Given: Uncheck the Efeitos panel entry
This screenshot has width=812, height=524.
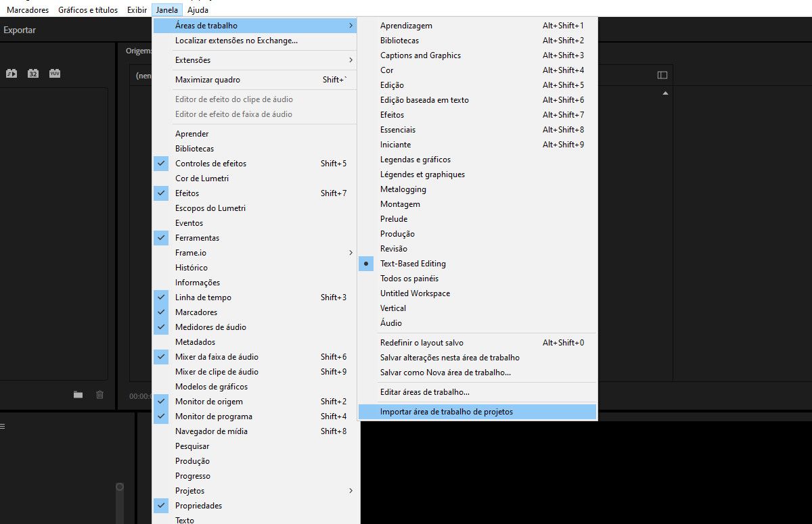Looking at the screenshot, I should click(x=254, y=193).
